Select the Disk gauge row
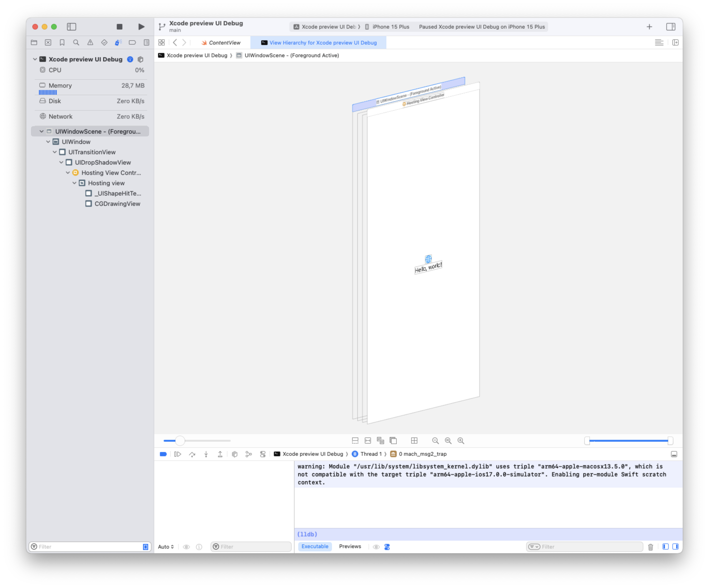This screenshot has width=709, height=588. (91, 101)
